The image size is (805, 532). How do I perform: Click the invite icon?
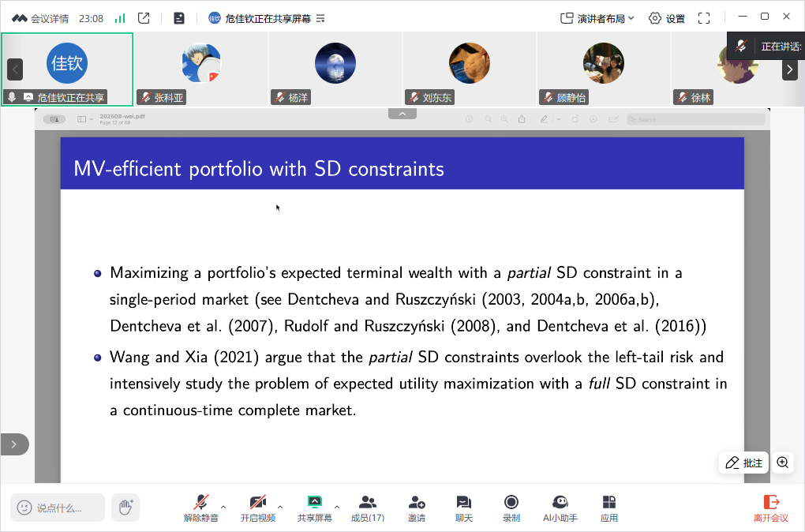(417, 508)
